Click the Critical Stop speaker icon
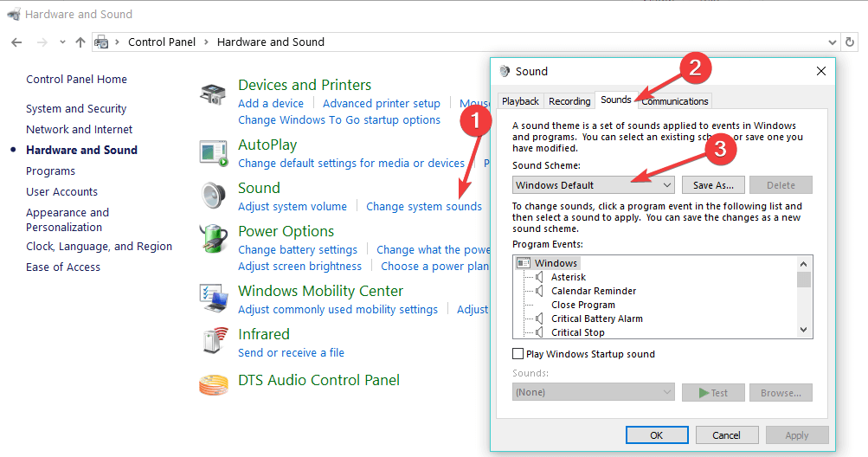This screenshot has height=457, width=868. 539,332
